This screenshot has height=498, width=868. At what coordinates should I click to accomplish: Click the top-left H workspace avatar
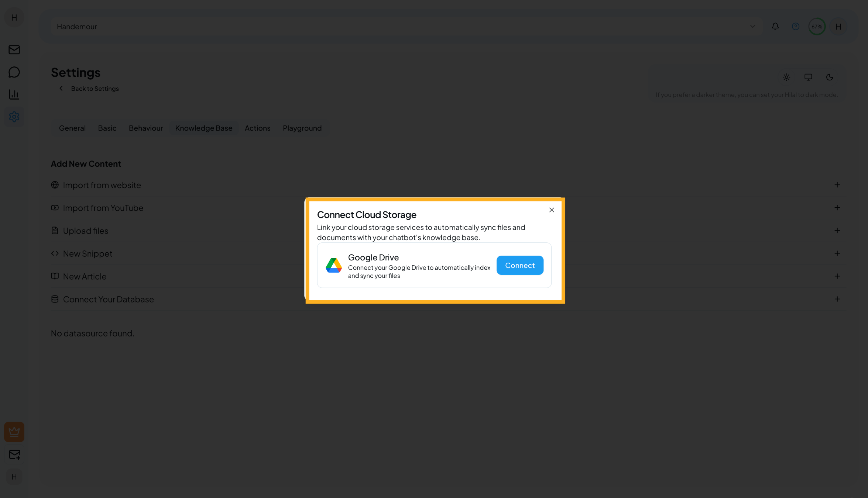[14, 17]
